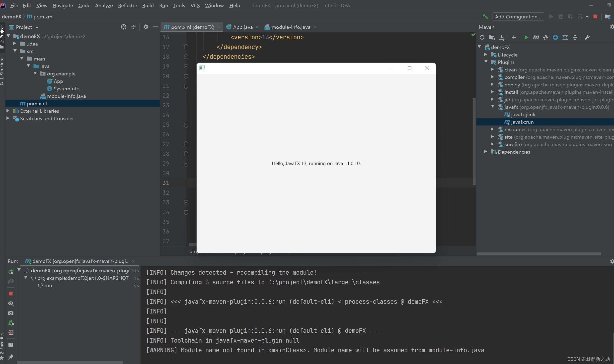Switch to module-info.java editor tab

[x=291, y=27]
